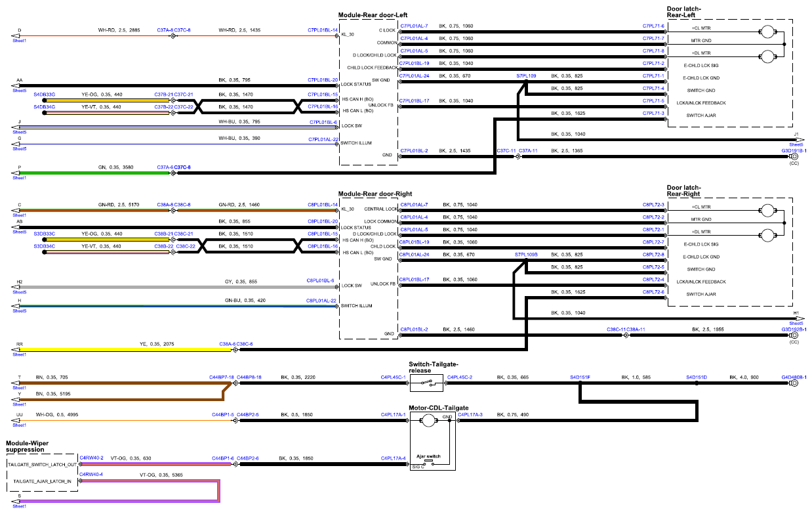Open connector reference C8PL01BL-14
Viewport: 812px width, 514px height.
pos(323,205)
